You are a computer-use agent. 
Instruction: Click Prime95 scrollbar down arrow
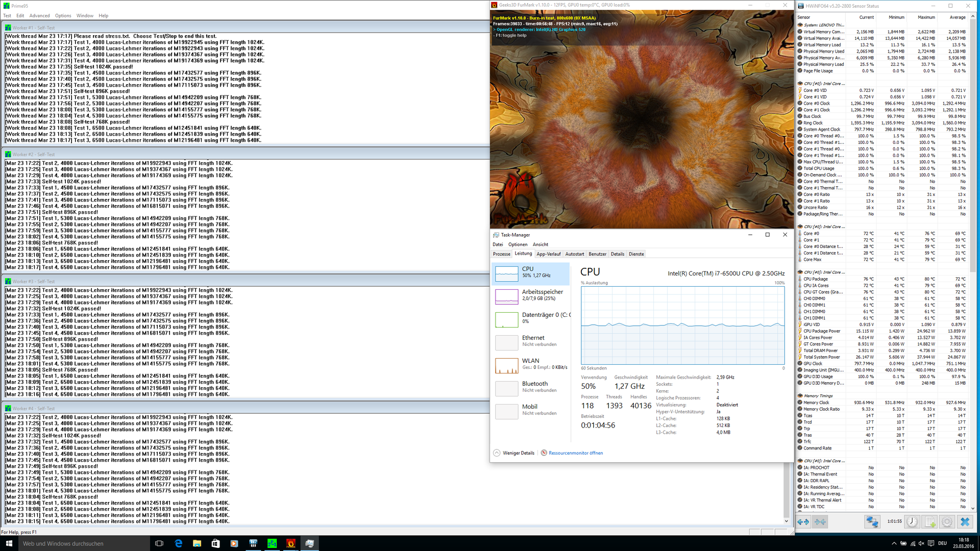pyautogui.click(x=787, y=521)
